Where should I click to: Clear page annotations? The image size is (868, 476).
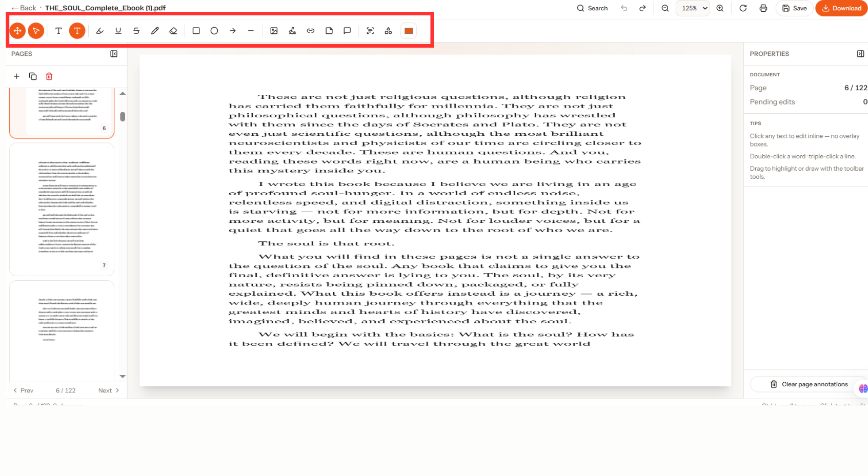tap(809, 384)
